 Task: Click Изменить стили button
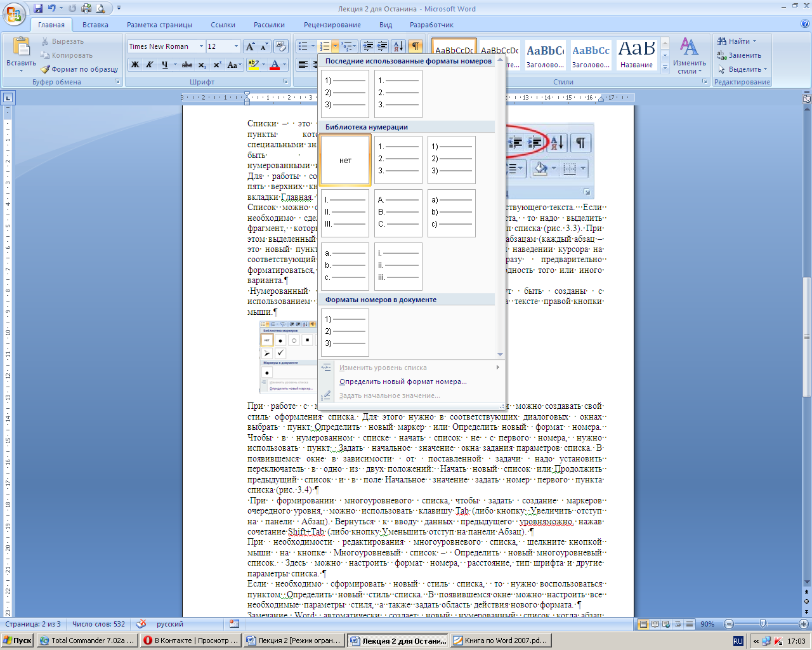click(690, 55)
